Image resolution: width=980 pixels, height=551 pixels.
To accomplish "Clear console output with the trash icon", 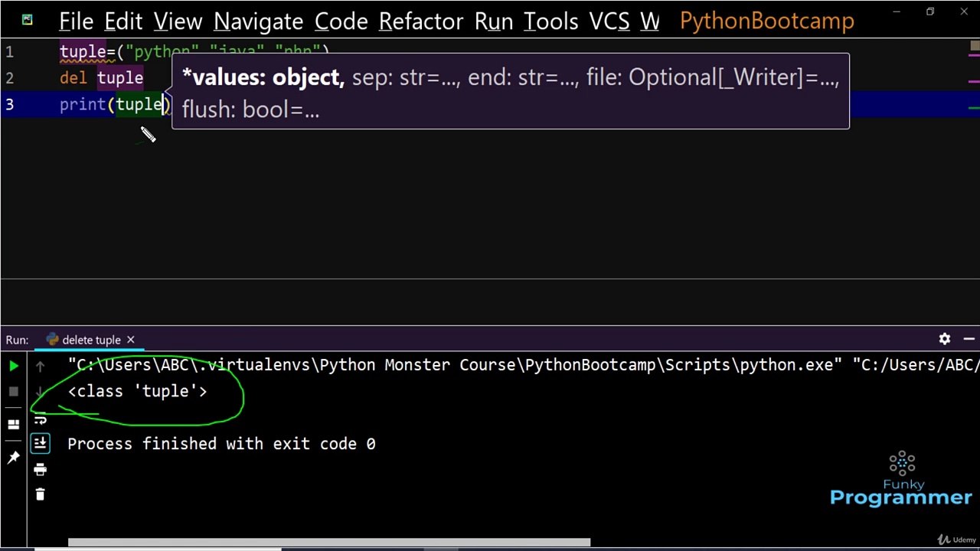I will point(41,495).
